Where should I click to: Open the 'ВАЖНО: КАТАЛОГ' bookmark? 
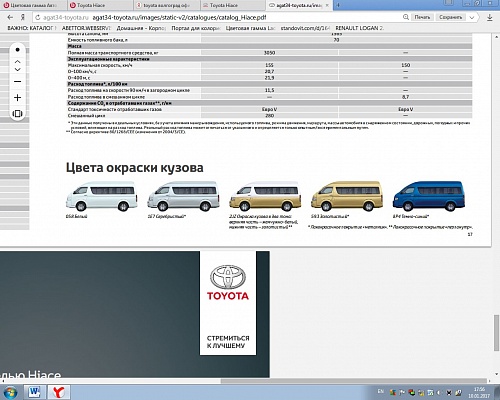point(32,28)
